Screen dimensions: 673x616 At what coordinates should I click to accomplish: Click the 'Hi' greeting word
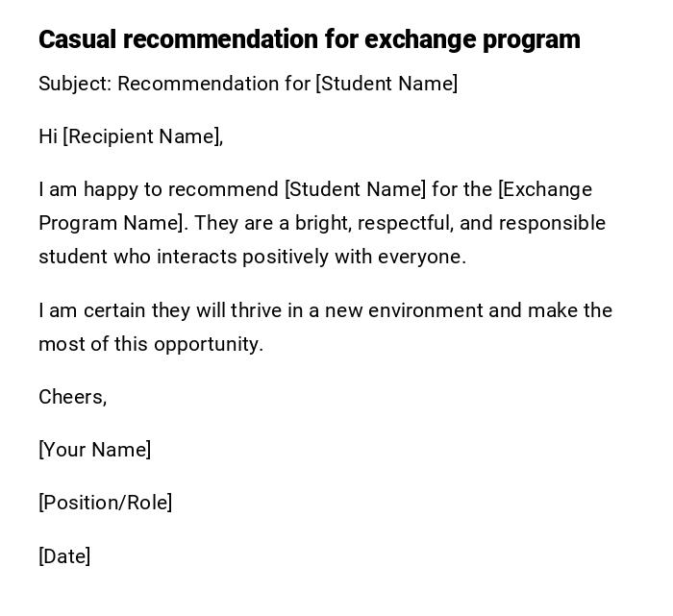(x=48, y=136)
